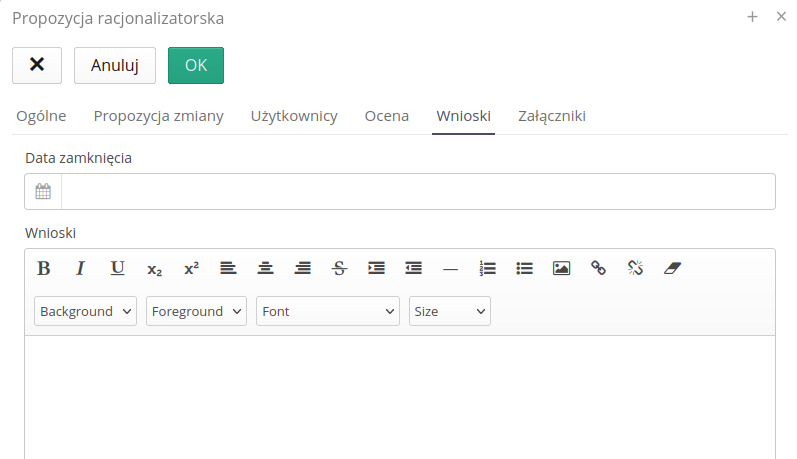Image resolution: width=797 pixels, height=459 pixels.
Task: Center align the text
Action: (x=265, y=268)
